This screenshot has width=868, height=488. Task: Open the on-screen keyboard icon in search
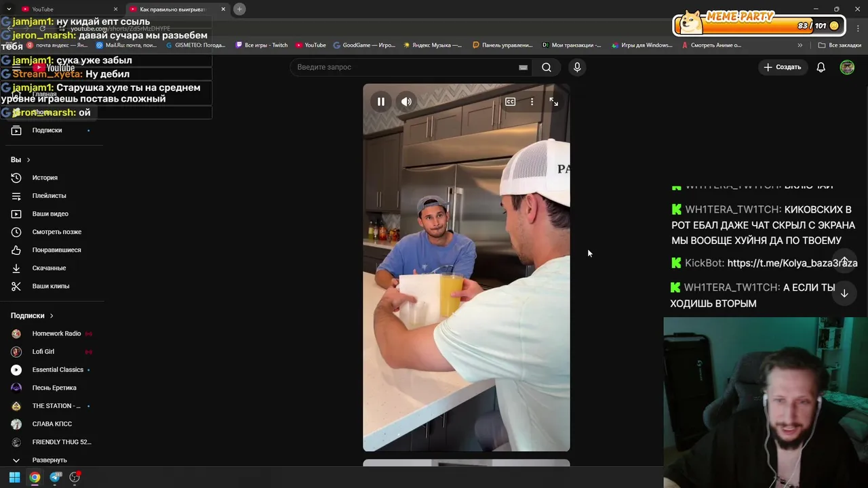click(x=523, y=67)
